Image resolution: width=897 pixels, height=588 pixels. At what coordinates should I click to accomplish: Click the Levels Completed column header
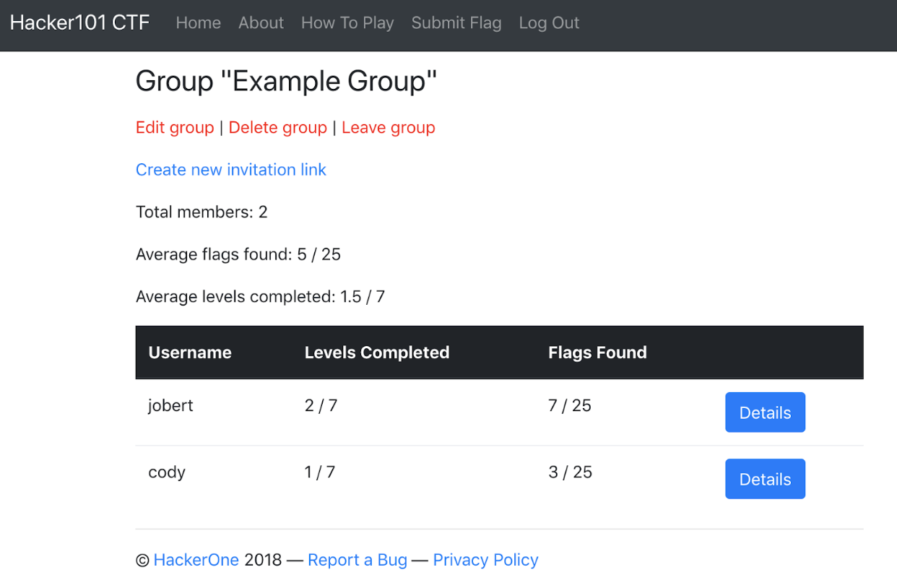click(x=376, y=353)
